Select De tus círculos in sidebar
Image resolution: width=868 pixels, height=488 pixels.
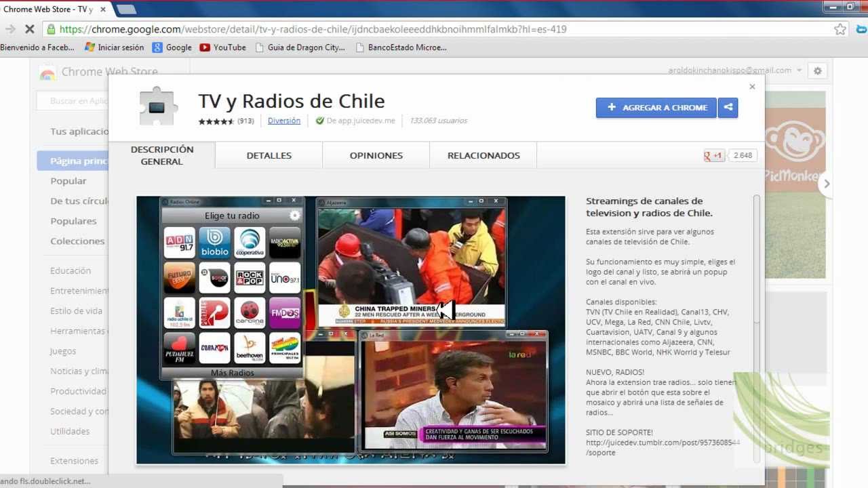[79, 201]
